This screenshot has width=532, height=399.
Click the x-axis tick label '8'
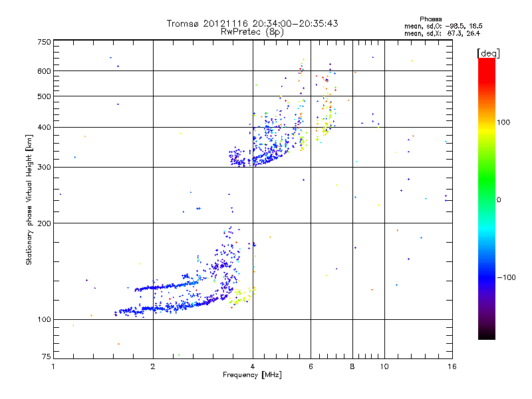coord(352,366)
